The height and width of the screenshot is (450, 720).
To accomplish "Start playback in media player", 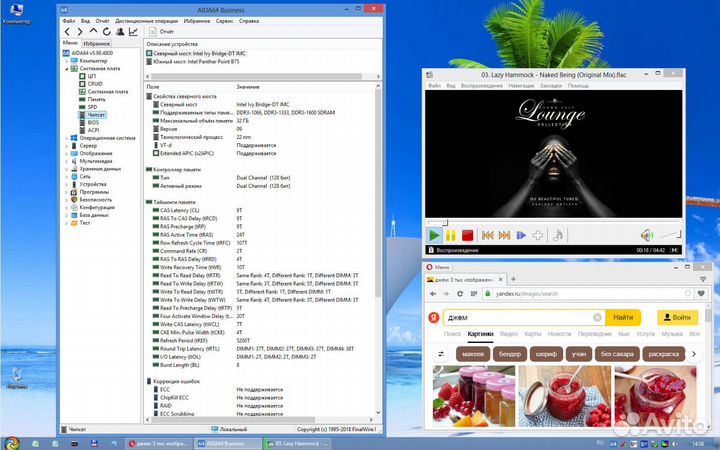I will coord(434,236).
